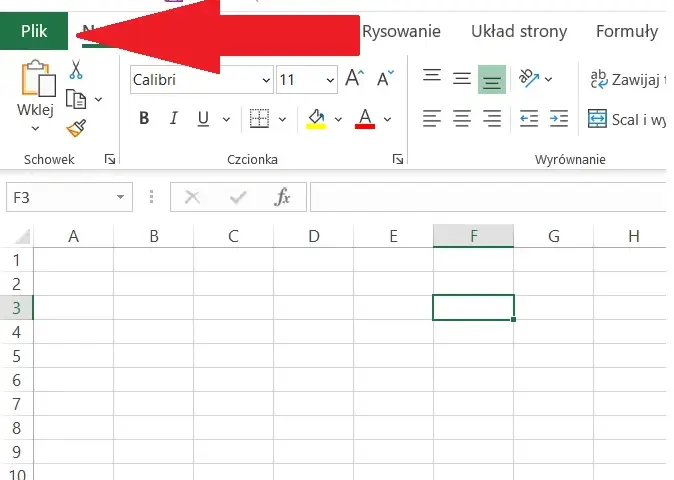The image size is (674, 480).
Task: Click the Name Box showing F3
Action: [x=69, y=197]
